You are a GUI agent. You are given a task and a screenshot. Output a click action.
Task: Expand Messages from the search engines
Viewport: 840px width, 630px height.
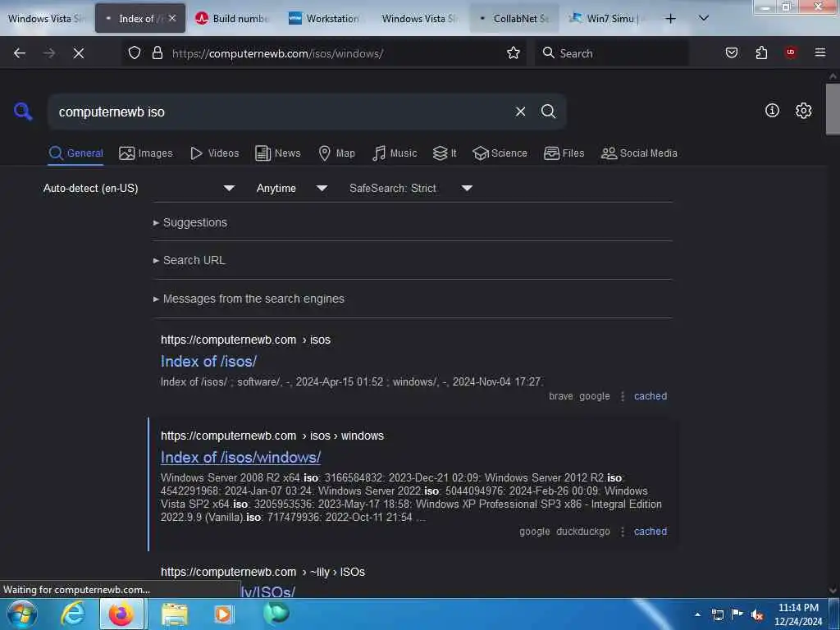pyautogui.click(x=249, y=299)
